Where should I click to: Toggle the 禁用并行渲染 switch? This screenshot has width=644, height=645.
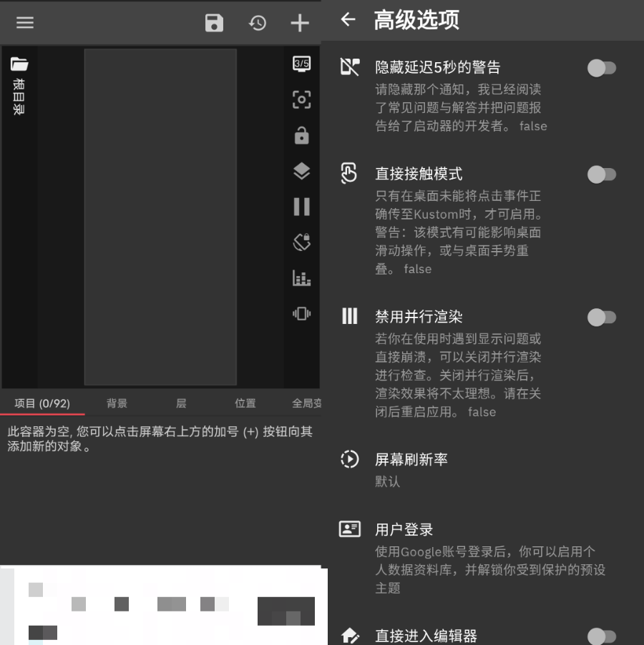coord(602,317)
